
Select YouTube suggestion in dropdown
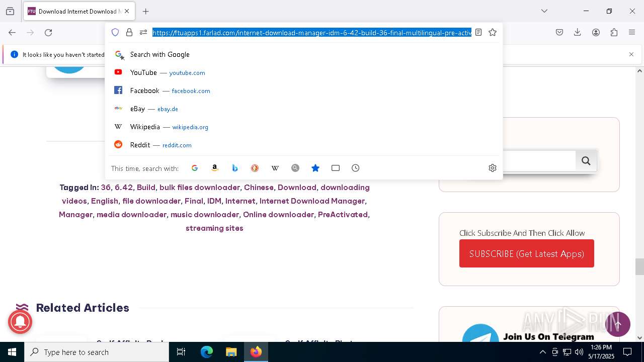pyautogui.click(x=304, y=72)
